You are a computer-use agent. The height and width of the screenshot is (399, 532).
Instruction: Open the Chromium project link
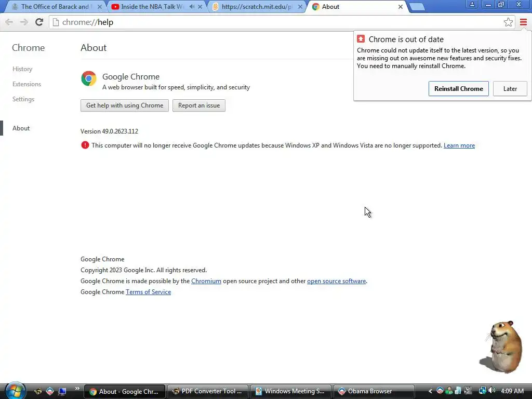tap(206, 281)
